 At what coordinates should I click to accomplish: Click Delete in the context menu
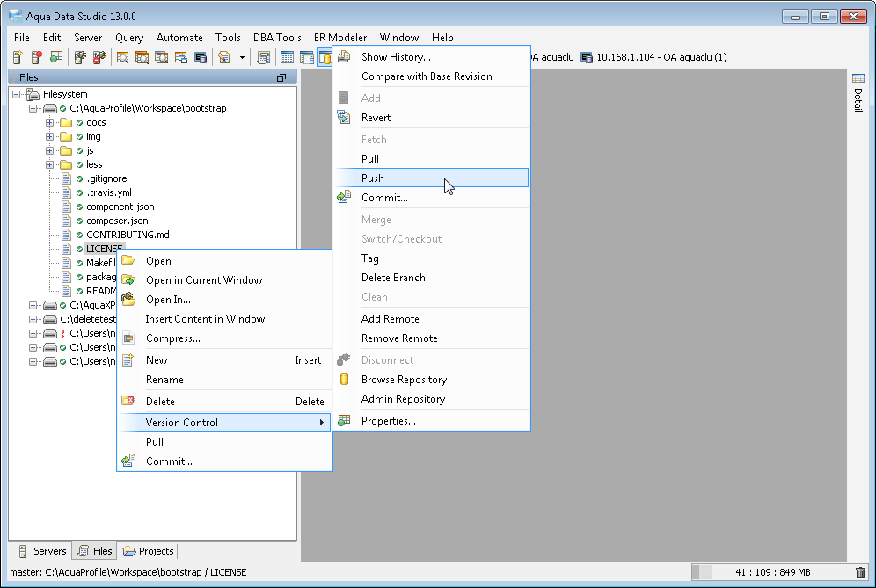(x=224, y=402)
